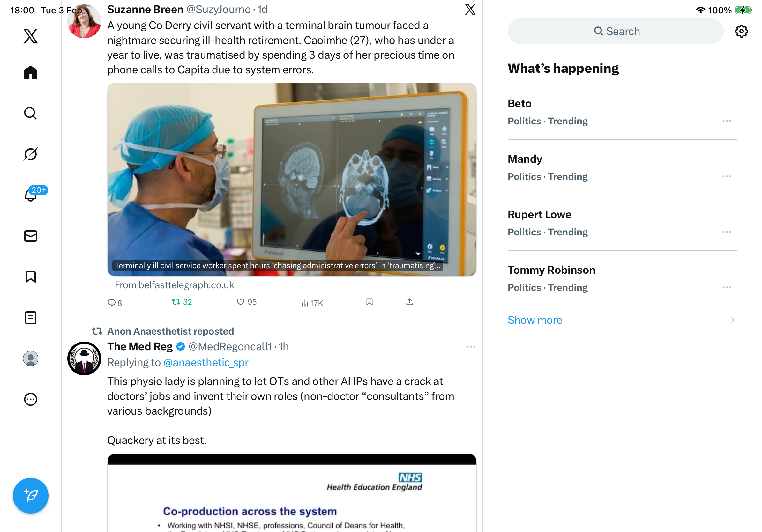The height and width of the screenshot is (532, 762).
Task: Expand Show more trends chevron
Action: coord(732,320)
